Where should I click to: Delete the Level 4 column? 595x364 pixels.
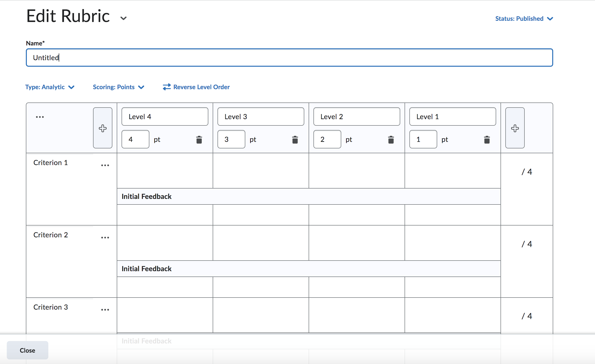tap(199, 140)
